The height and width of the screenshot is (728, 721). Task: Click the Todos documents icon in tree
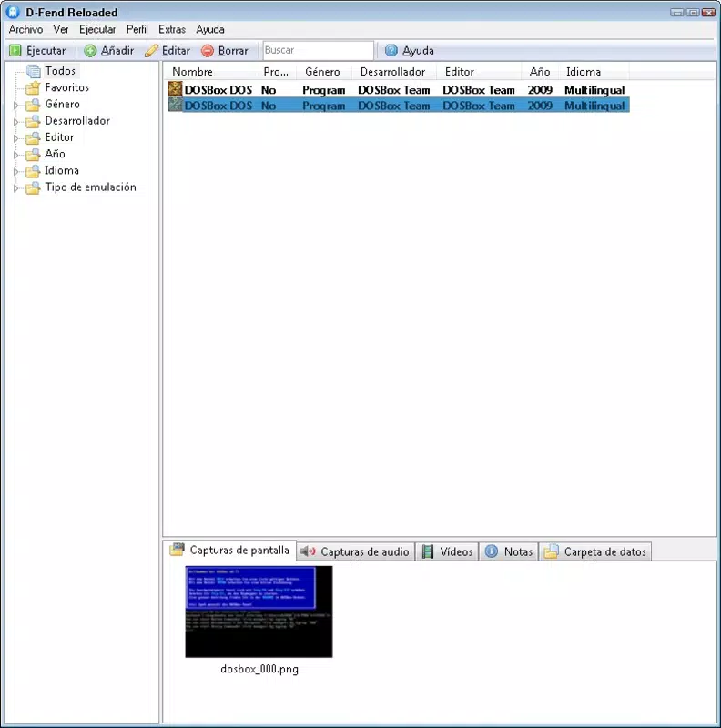pos(33,71)
